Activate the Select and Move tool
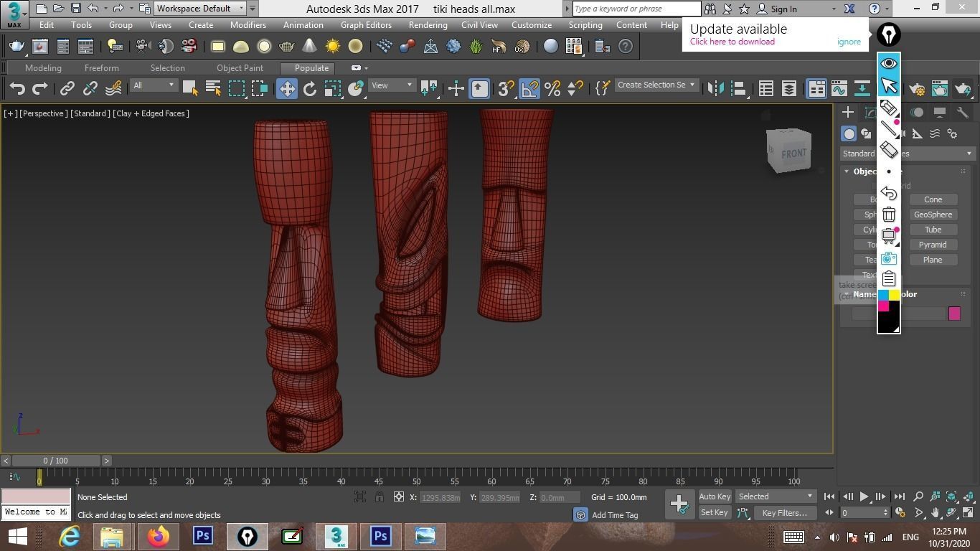This screenshot has width=980, height=551. pos(286,88)
